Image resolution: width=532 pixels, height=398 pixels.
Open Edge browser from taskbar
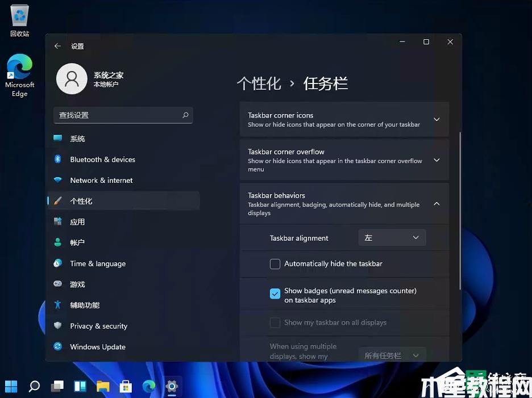pyautogui.click(x=149, y=386)
